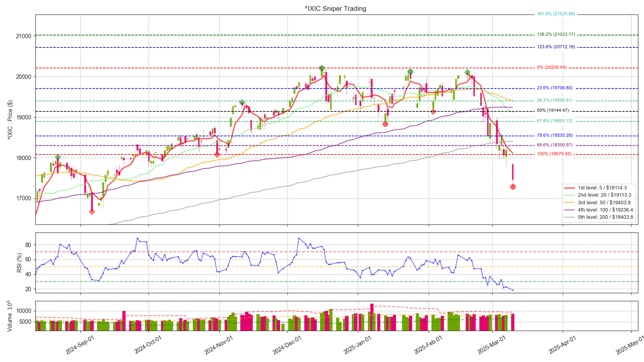This screenshot has height=362, width=644.
Task: Click the gray swatch for 5th level in legend
Action: 570,217
